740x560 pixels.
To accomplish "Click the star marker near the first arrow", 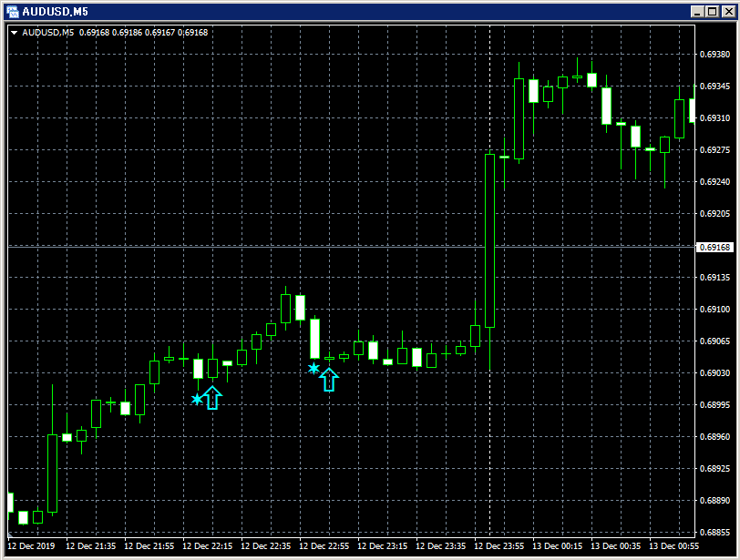I will tap(196, 399).
